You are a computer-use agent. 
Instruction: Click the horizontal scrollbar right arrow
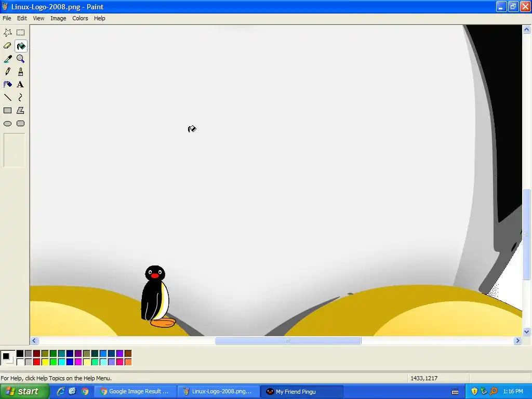pos(517,341)
